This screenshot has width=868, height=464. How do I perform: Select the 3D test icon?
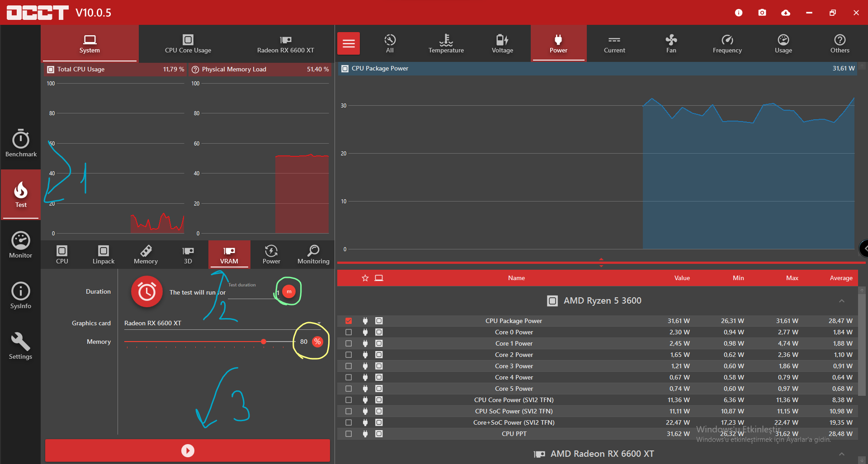(188, 254)
